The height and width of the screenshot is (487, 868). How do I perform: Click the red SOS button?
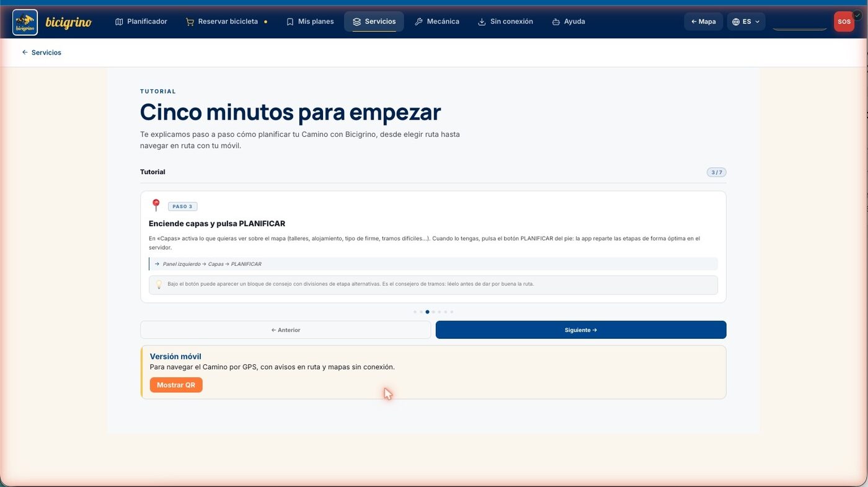tap(844, 22)
